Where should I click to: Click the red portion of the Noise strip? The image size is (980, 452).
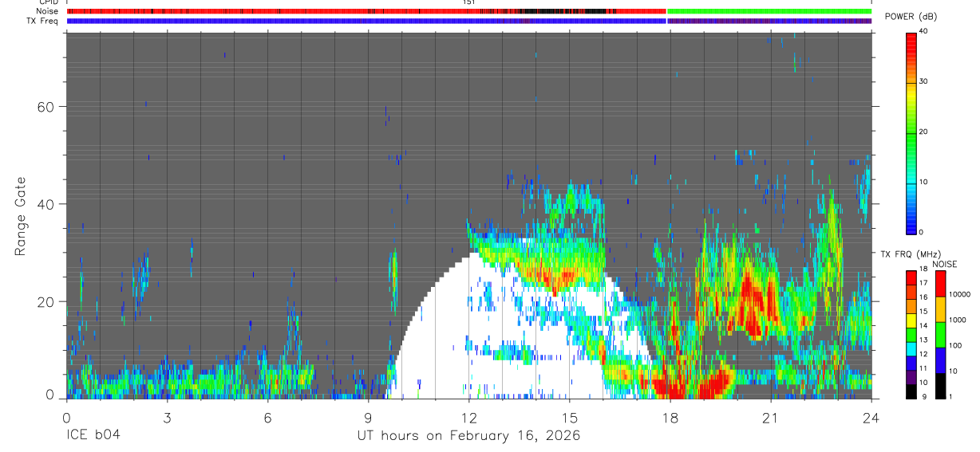(x=279, y=11)
